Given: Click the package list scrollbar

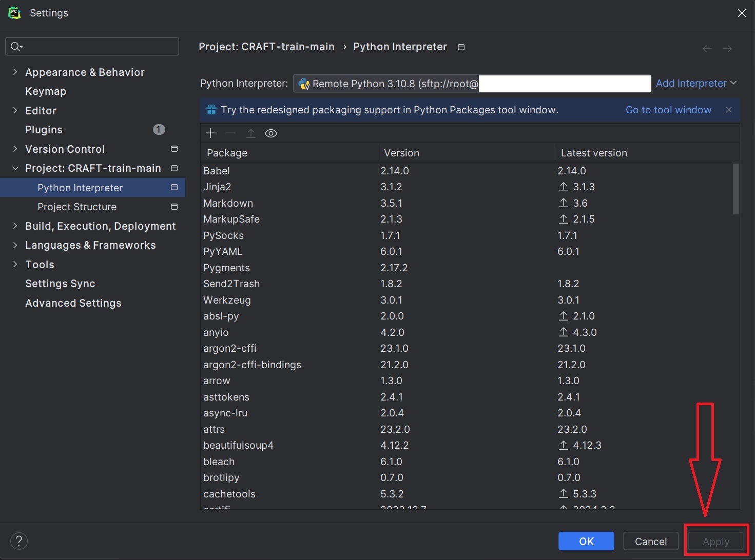Looking at the screenshot, I should 735,189.
